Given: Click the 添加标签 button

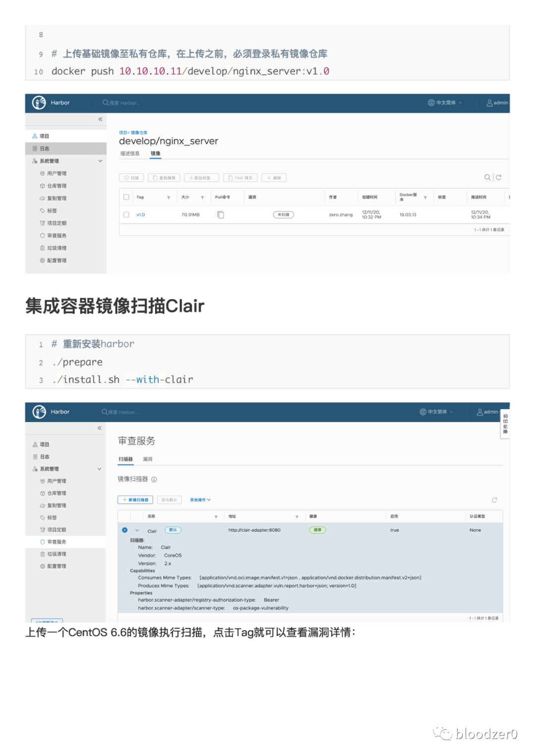Looking at the screenshot, I should point(200,178).
